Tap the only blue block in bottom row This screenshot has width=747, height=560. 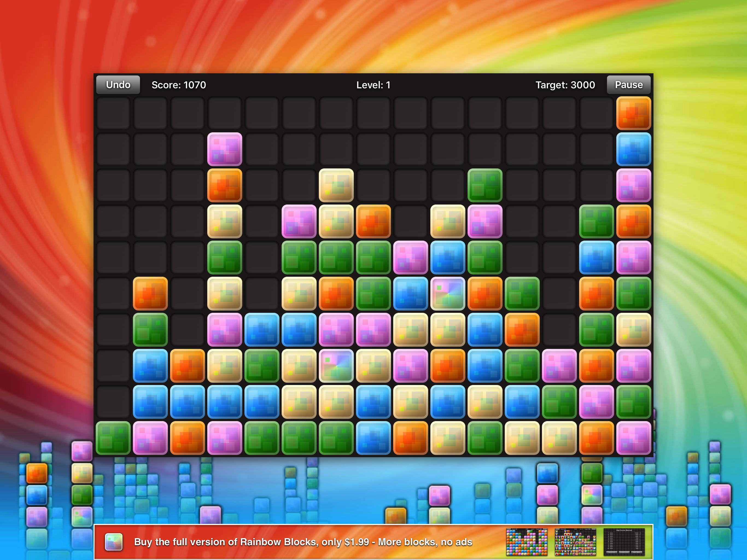tap(373, 438)
